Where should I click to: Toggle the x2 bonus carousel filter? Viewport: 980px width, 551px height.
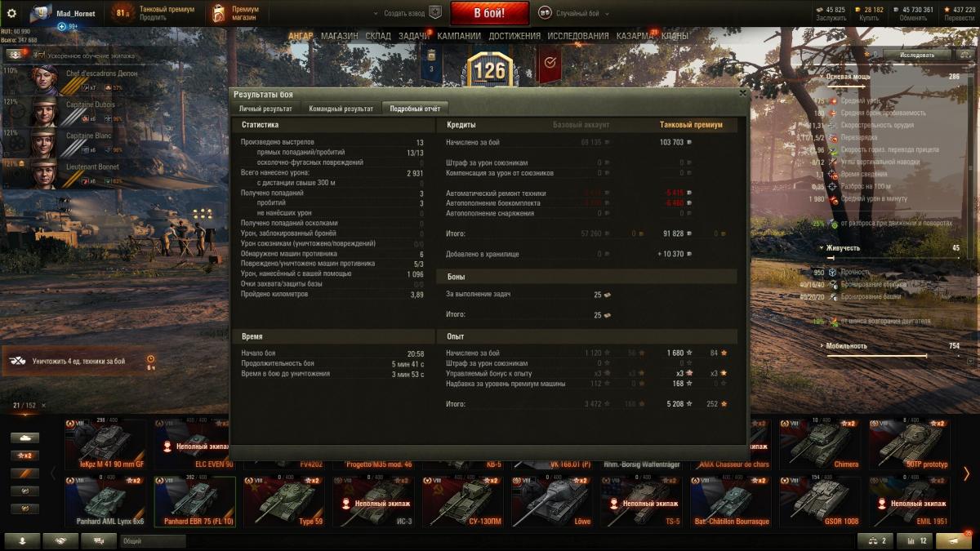(24, 455)
